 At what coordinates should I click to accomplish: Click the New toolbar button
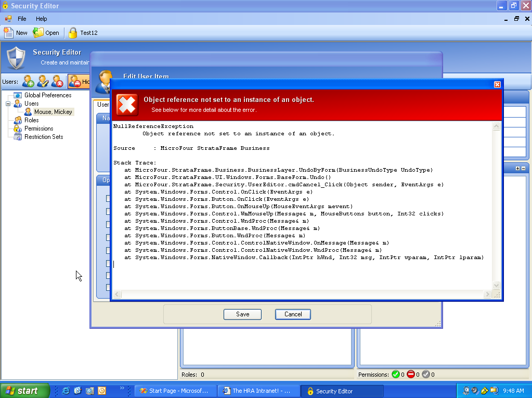(16, 33)
